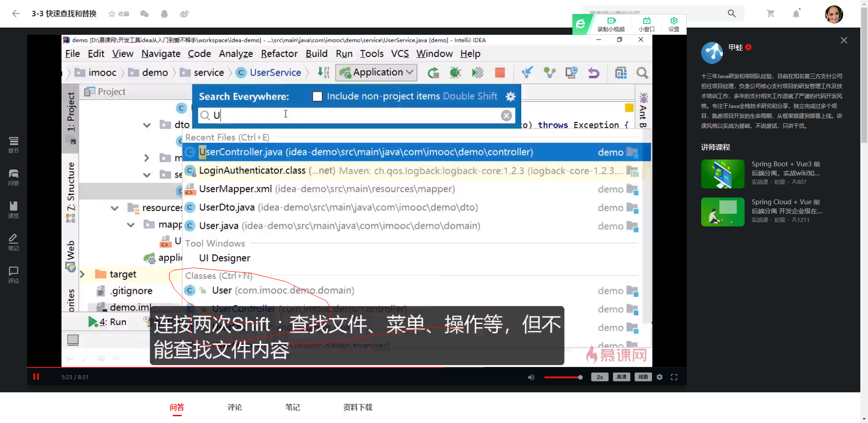Open the comments sidebar icon

pos(14,275)
